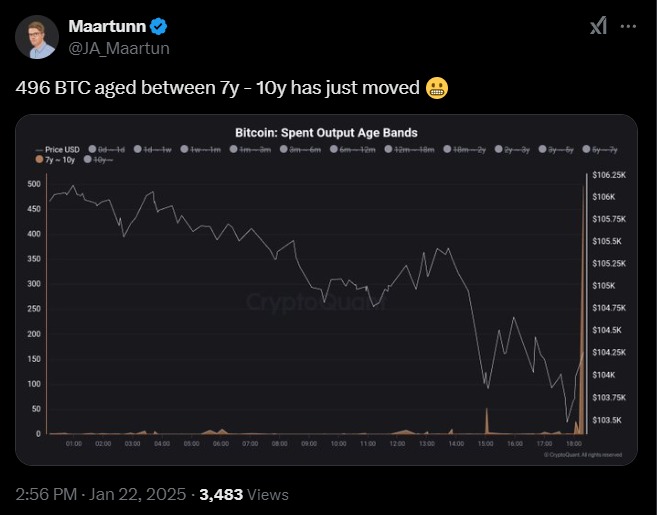
Task: Toggle the 1w–1m legend dot
Action: coord(184,149)
